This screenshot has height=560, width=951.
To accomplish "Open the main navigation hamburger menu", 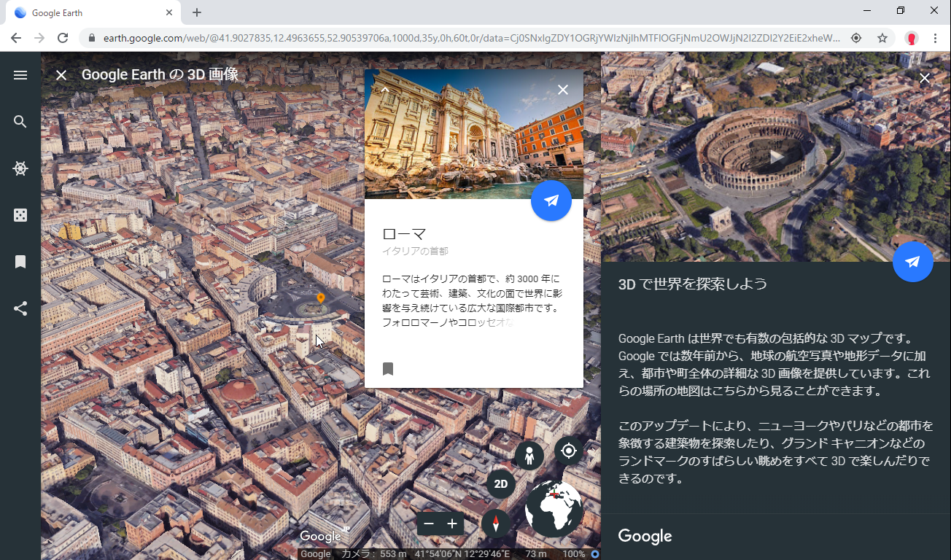I will point(20,74).
